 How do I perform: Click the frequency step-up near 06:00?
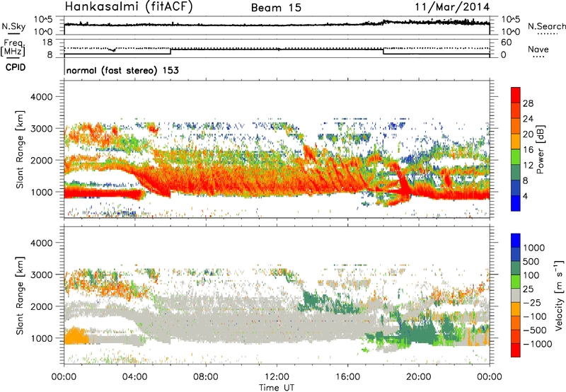[171, 51]
